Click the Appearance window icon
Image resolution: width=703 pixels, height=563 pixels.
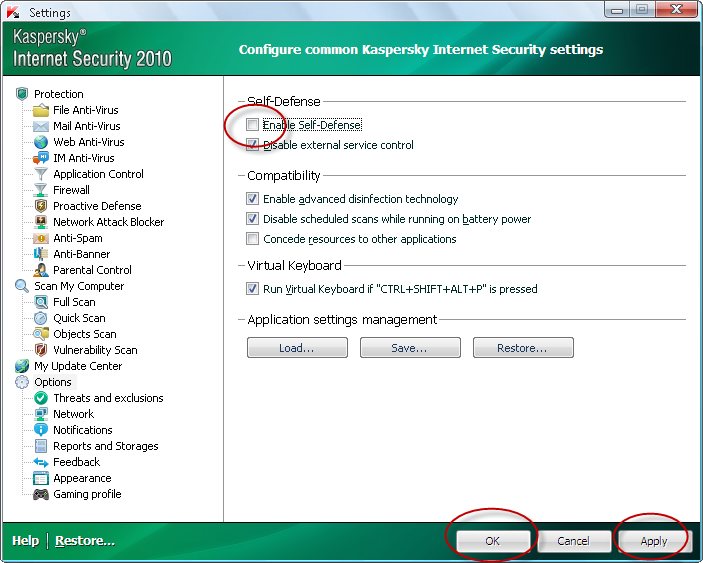click(41, 478)
